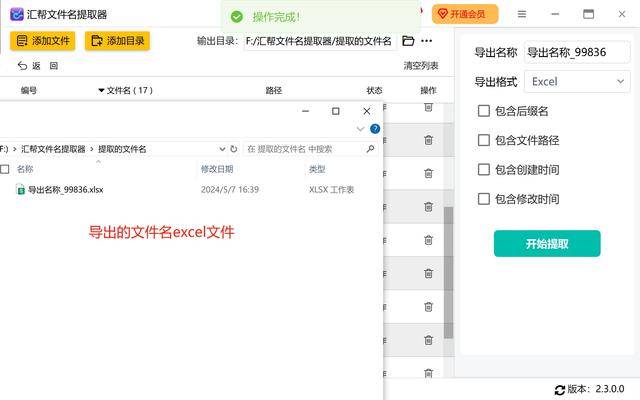Minimize the Explorer window

305,111
